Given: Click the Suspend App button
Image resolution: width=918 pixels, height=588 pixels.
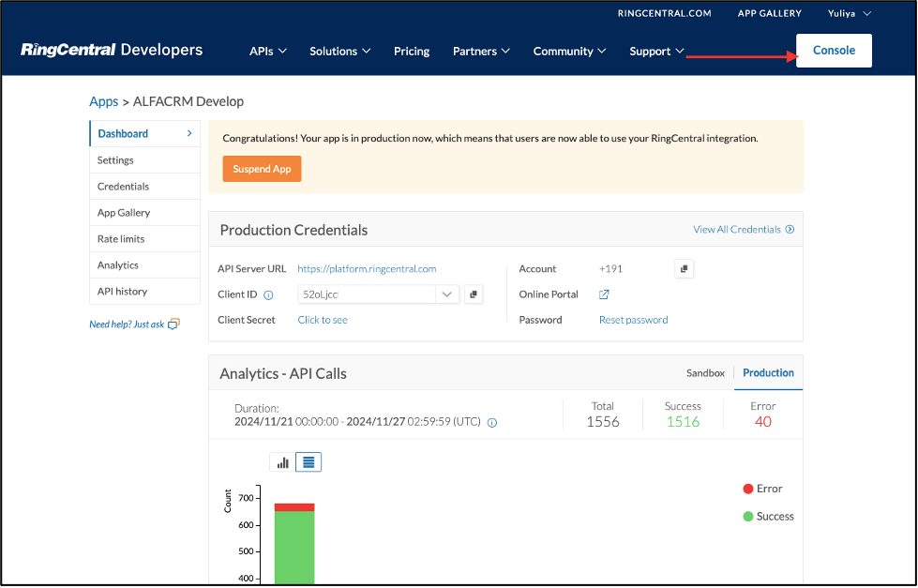Looking at the screenshot, I should (262, 169).
